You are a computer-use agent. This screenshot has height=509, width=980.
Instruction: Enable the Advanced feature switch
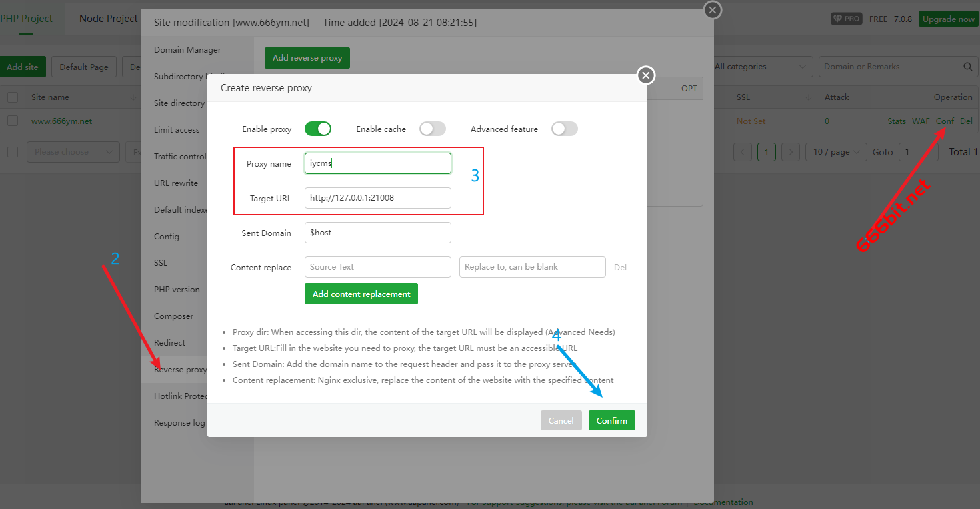564,129
